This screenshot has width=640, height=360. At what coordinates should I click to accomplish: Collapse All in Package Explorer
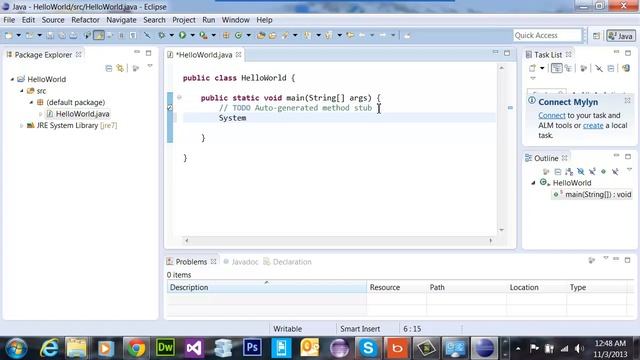[109, 68]
